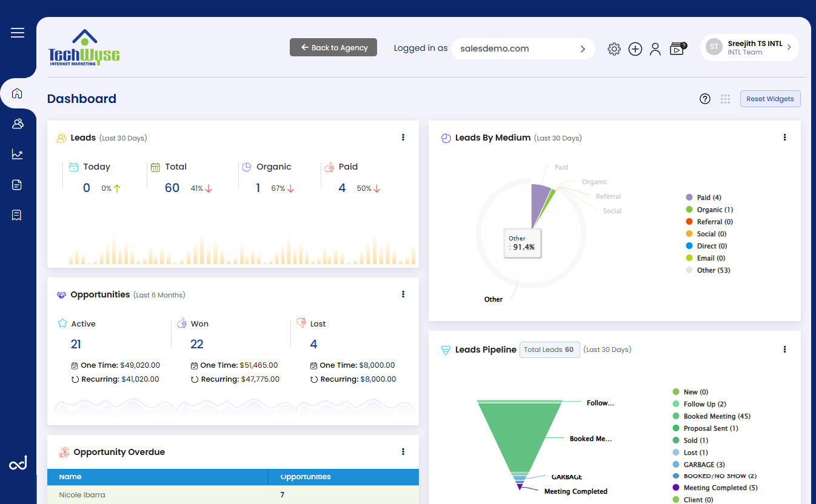The width and height of the screenshot is (816, 504).
Task: Open the receipt sidebar icon
Action: (x=17, y=215)
